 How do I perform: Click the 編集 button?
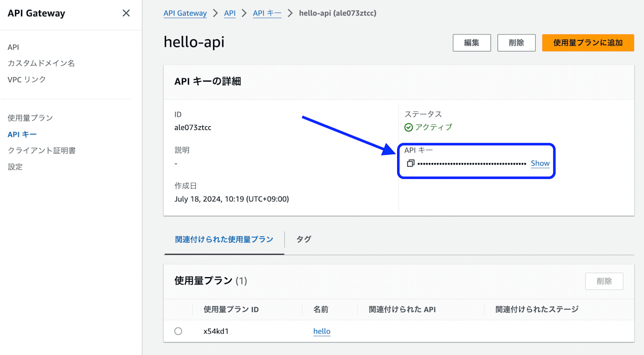pos(472,43)
